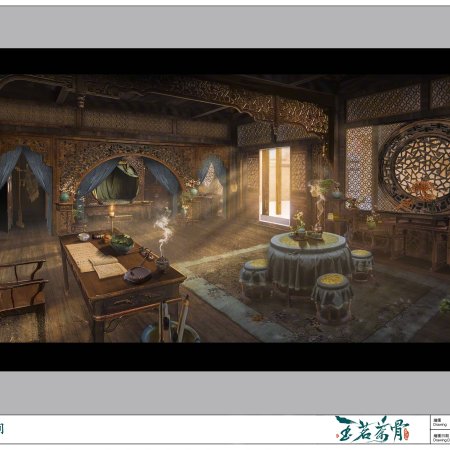
Task: Click the red seal stamp beside the logo
Action: pos(406,434)
